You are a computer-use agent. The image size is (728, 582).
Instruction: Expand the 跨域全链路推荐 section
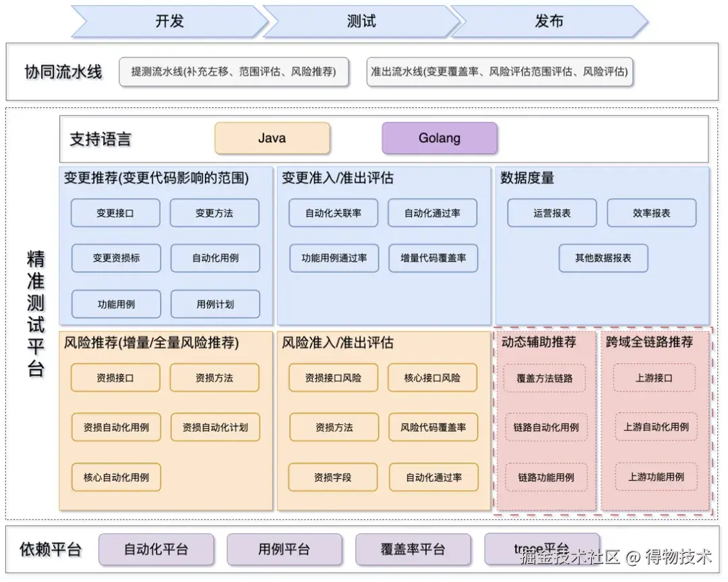tap(649, 342)
